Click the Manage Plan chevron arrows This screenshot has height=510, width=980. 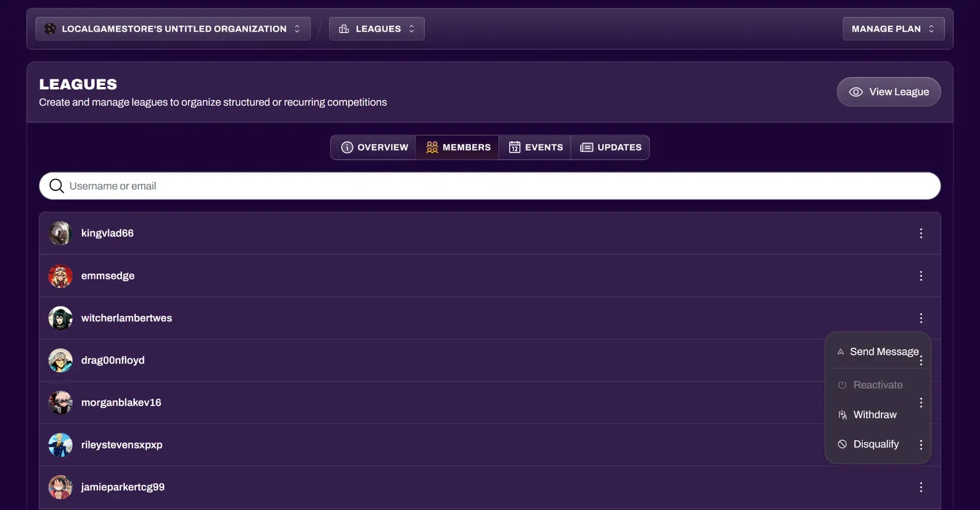pos(931,29)
